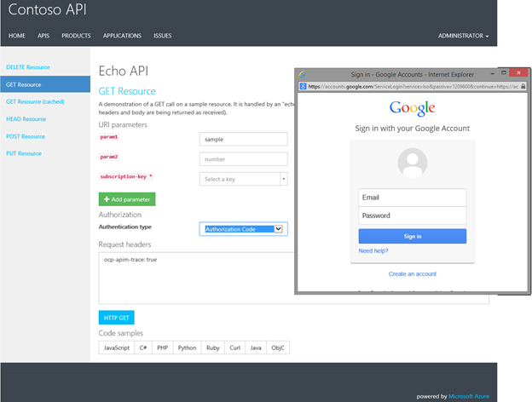The image size is (532, 402).
Task: Click the blue Sign in button
Action: (x=413, y=236)
